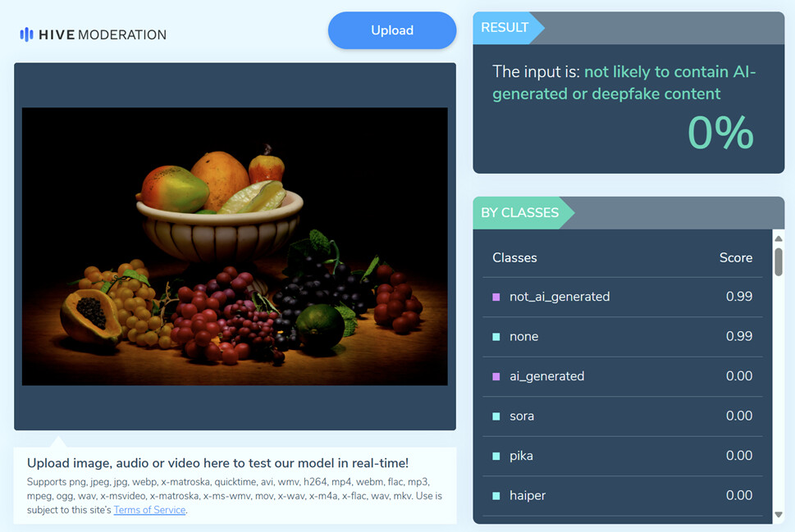Click the Classes column header

[514, 257]
